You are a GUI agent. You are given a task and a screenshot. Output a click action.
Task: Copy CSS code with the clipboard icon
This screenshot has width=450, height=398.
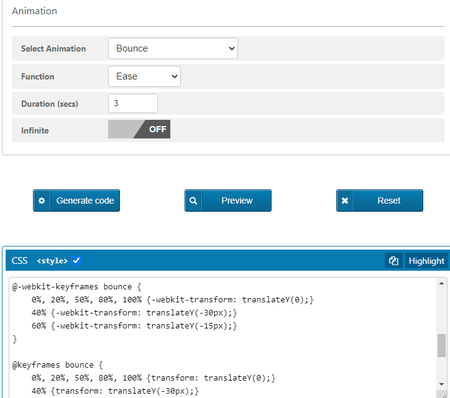[394, 261]
